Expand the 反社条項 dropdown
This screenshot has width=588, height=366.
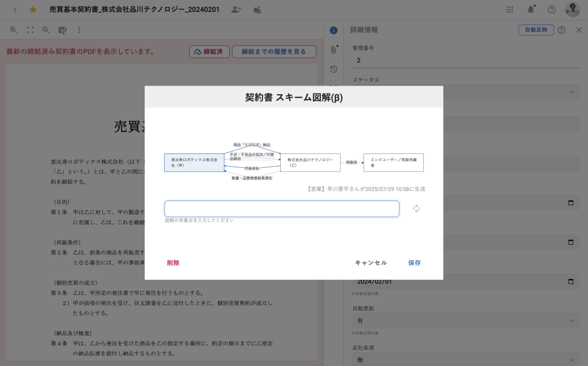(x=466, y=360)
